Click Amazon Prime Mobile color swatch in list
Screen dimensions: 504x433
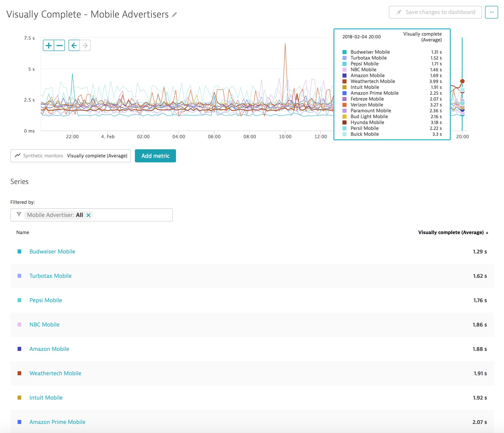click(x=19, y=422)
